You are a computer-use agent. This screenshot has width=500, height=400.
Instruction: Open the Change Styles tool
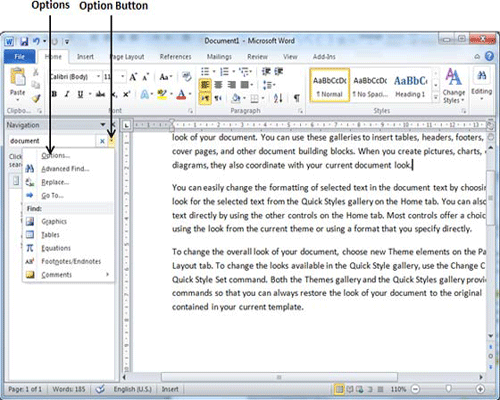pos(454,86)
